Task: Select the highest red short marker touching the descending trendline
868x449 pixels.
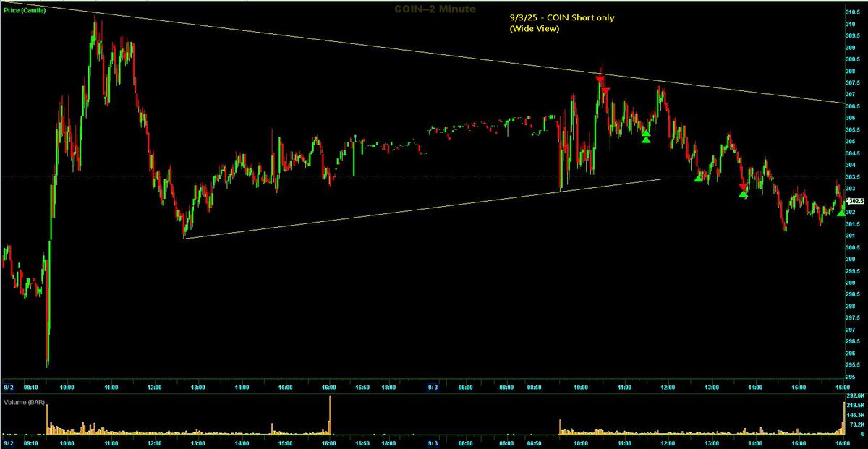Action: click(600, 79)
